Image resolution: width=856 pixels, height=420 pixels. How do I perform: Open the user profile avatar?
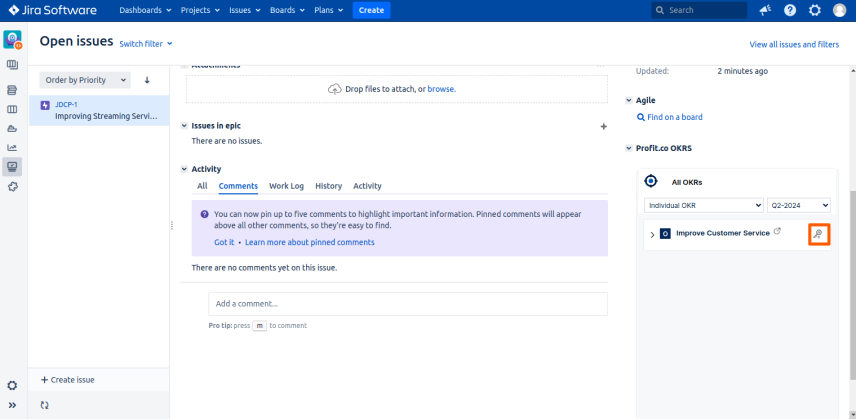(840, 10)
